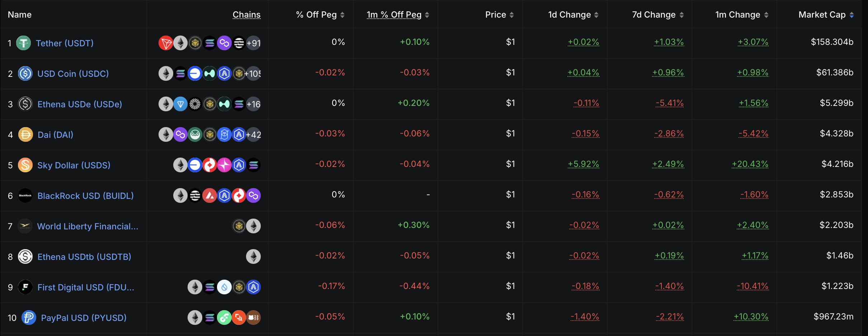Viewport: 868px width, 336px height.
Task: Click Tether's $158.304b market cap
Action: [832, 42]
